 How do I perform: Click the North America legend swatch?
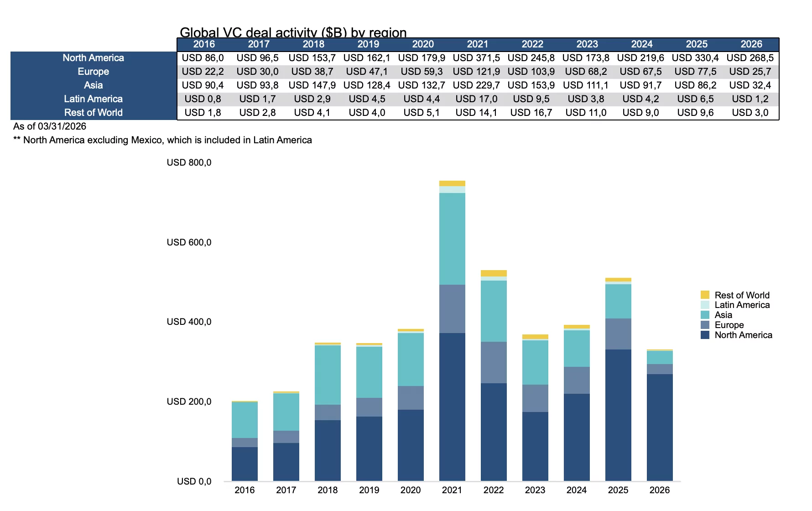pos(705,335)
